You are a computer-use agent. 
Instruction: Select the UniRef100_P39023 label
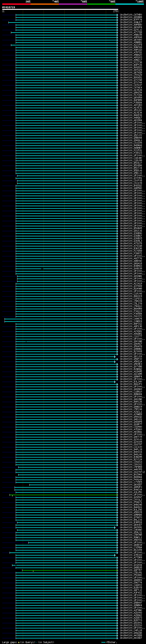pyautogui.click(x=131, y=153)
